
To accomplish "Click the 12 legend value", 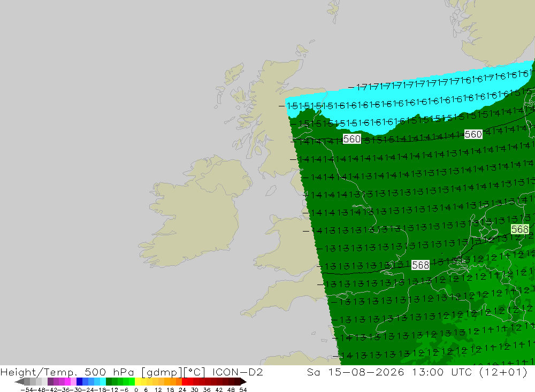I will [x=158, y=390].
